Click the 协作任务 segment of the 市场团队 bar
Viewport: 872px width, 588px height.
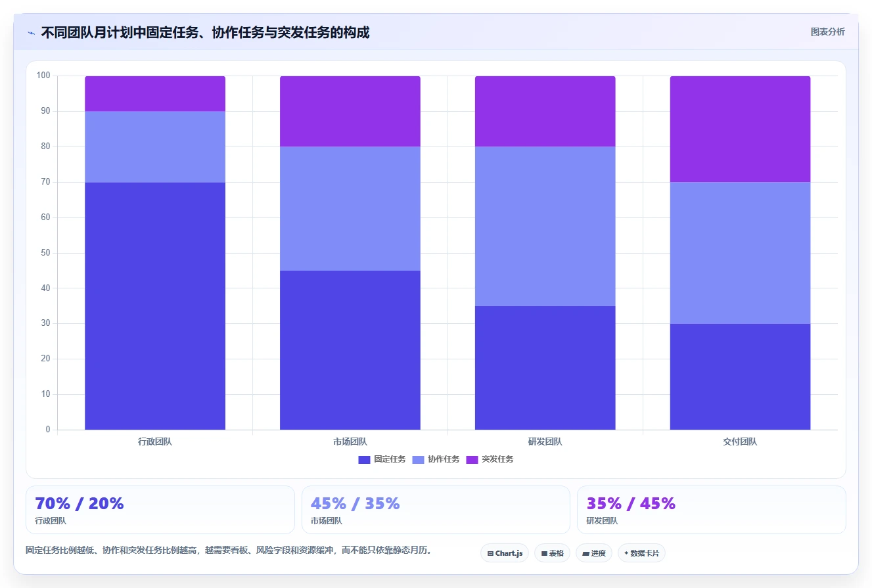click(350, 209)
